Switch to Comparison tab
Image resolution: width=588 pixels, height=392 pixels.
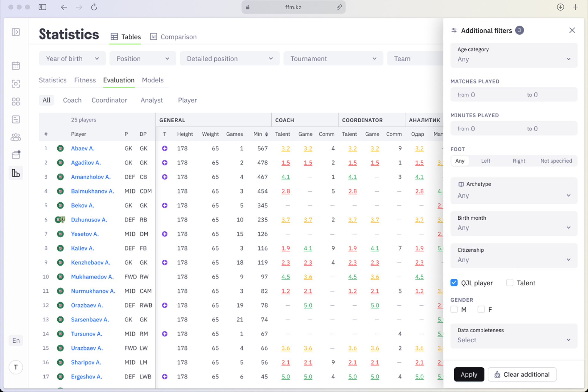(x=173, y=37)
